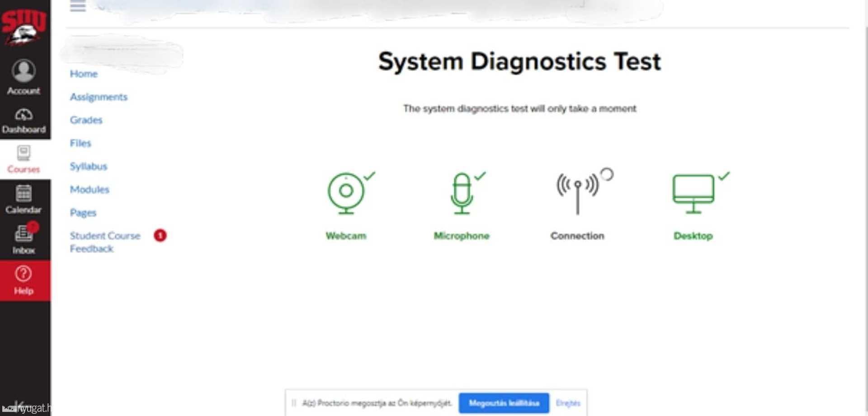Click the Desktop label text
This screenshot has width=868, height=416.
(x=693, y=236)
